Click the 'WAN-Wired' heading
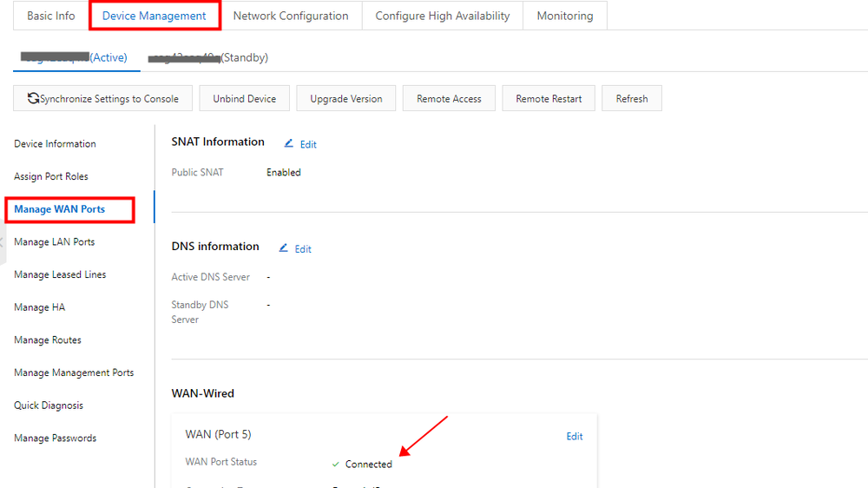The width and height of the screenshot is (868, 488). [202, 393]
